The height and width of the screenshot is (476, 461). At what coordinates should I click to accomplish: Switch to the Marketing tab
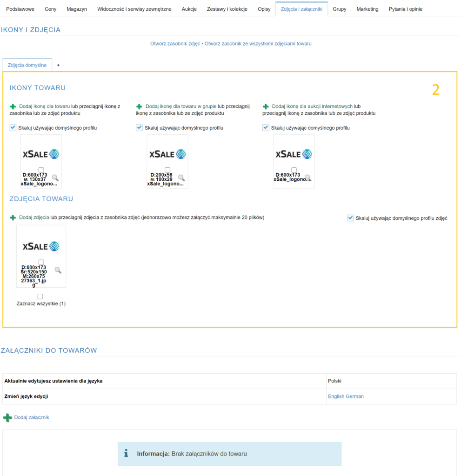367,9
